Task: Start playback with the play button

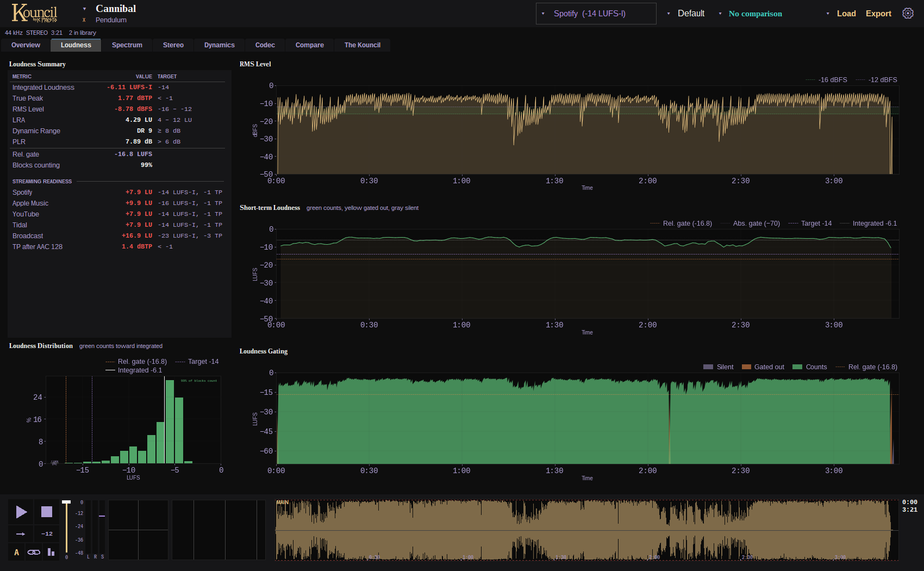Action: [21, 512]
